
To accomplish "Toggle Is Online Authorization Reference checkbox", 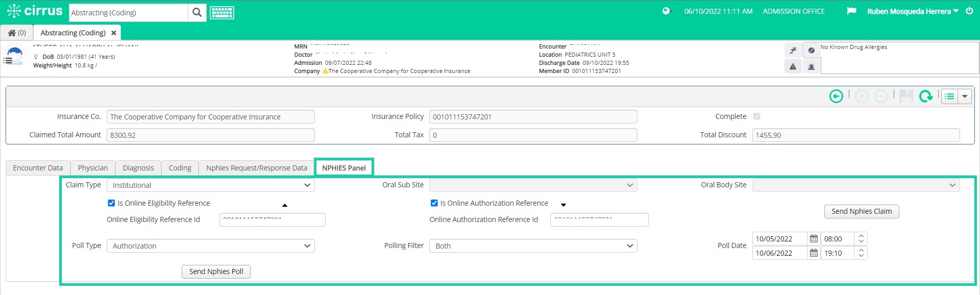I will pyautogui.click(x=434, y=203).
